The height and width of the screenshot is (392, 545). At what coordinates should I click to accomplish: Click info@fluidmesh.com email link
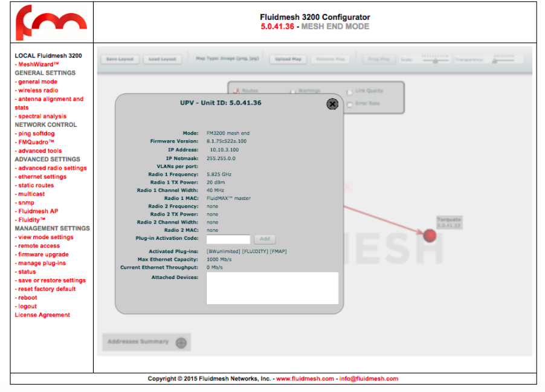[369, 379]
